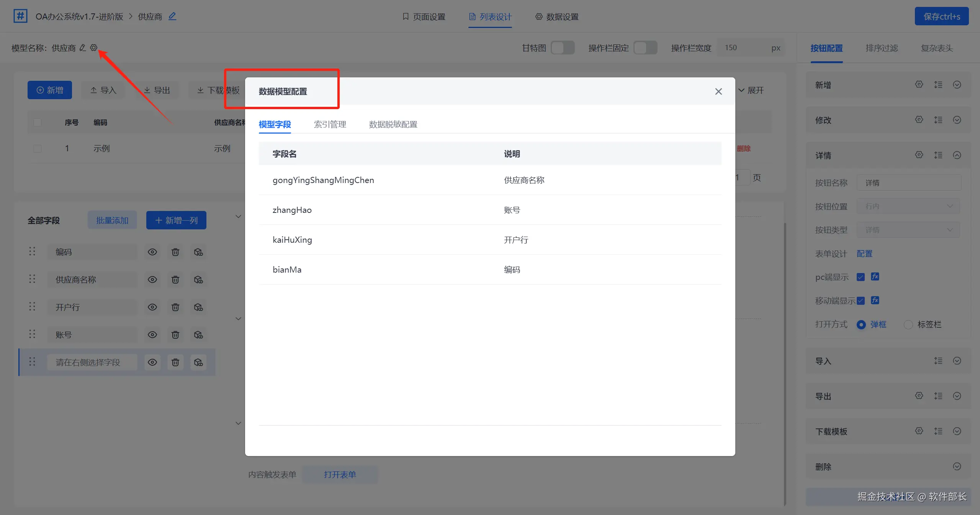The width and height of the screenshot is (980, 515).
Task: Delete the 编码 field with trash icon
Action: tap(175, 252)
